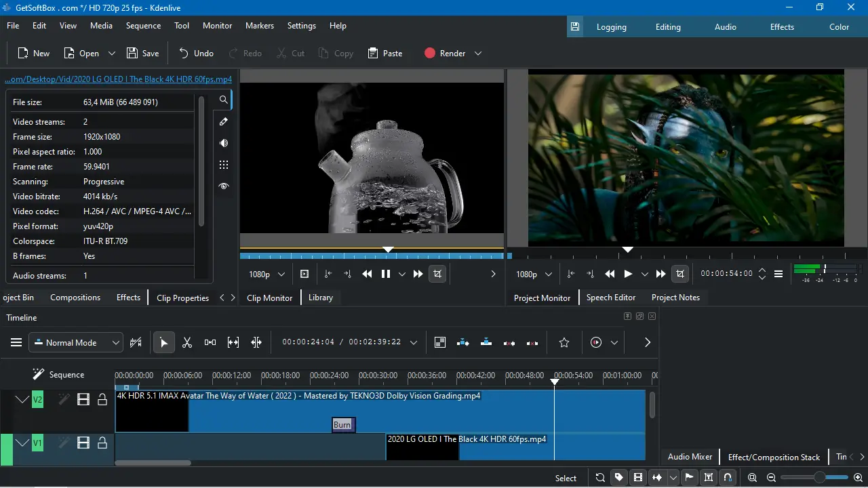Viewport: 868px width, 488px height.
Task: Overwrite clip zone in timeline
Action: (486, 342)
